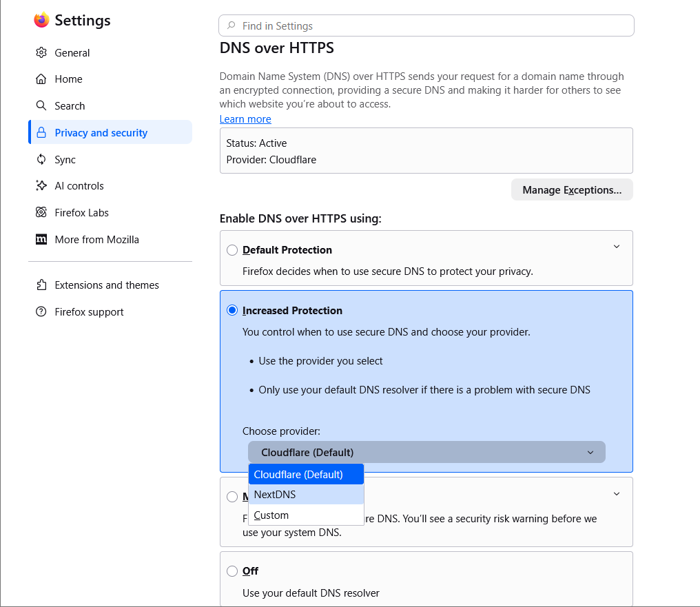This screenshot has height=607, width=700.
Task: Open Sync settings
Action: (x=110, y=159)
